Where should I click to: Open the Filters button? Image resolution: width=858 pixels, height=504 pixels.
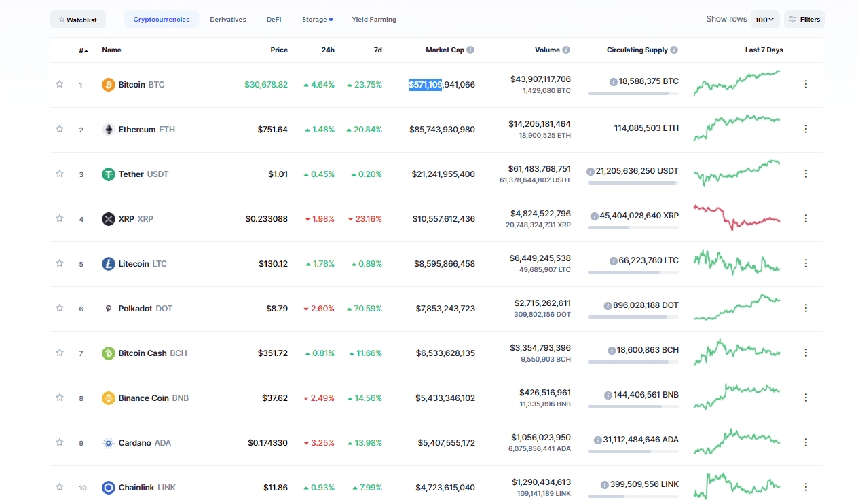click(x=804, y=20)
